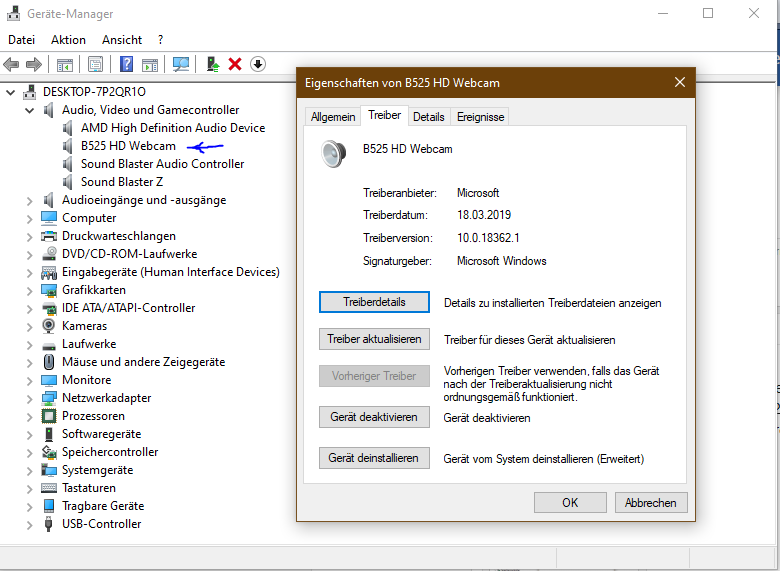This screenshot has width=780, height=571.
Task: Click the Kameras webcam icon
Action: pyautogui.click(x=49, y=326)
